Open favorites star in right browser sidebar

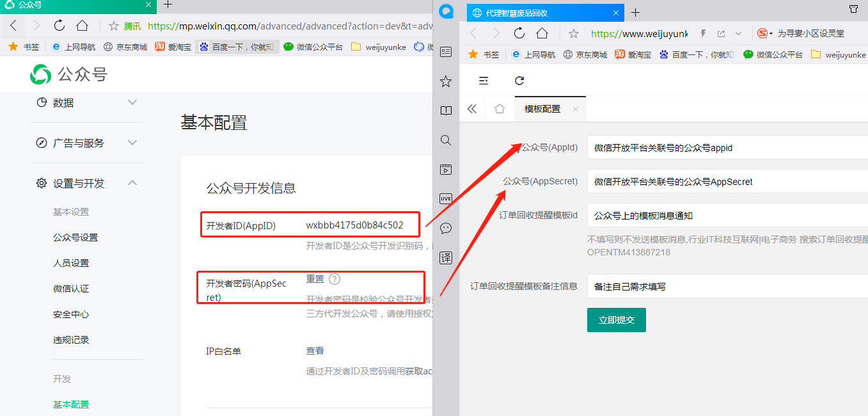click(x=446, y=81)
